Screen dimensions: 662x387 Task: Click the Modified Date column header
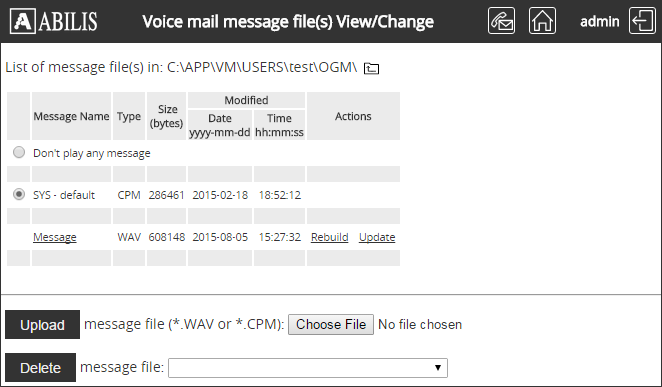[x=220, y=125]
